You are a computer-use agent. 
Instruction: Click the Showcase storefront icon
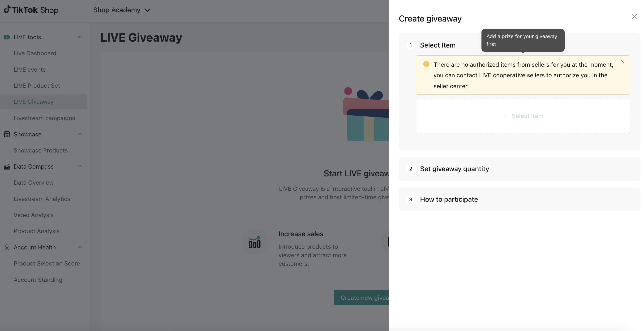(x=7, y=134)
